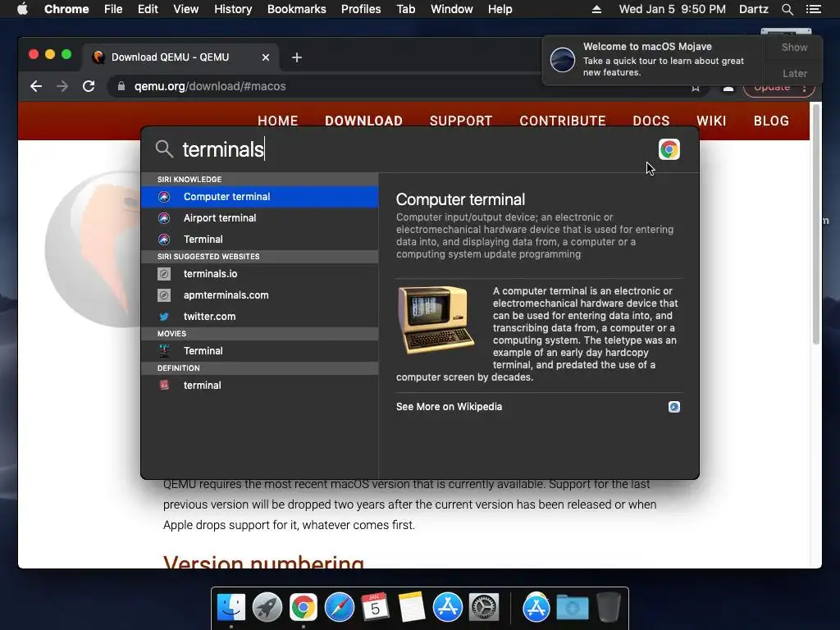Open Notification Center list icon

pos(813,9)
